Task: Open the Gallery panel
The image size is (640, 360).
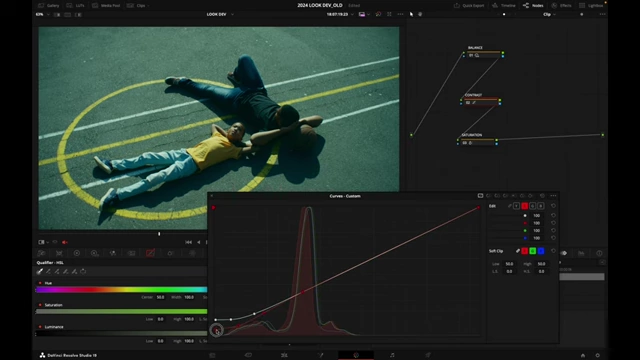Action: click(x=49, y=5)
